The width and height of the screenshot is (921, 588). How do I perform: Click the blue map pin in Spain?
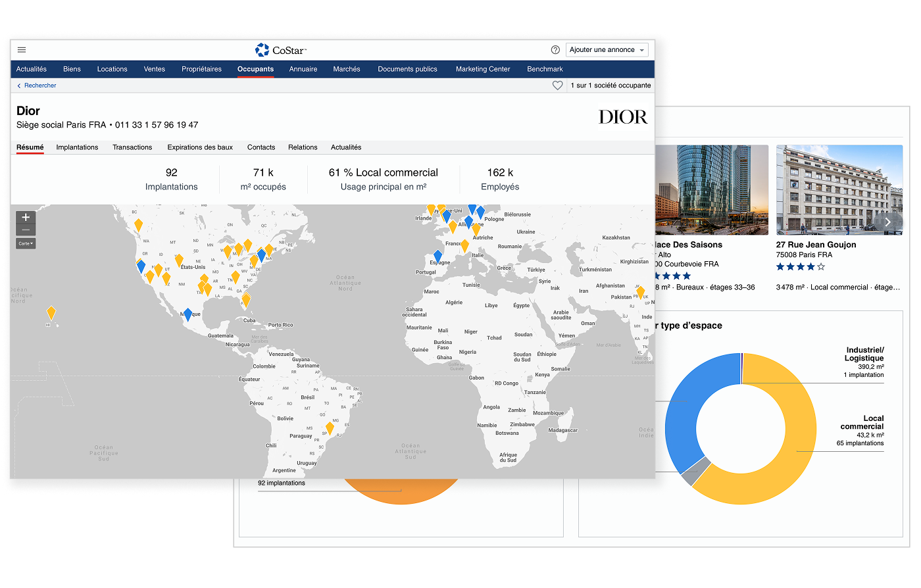tap(437, 256)
